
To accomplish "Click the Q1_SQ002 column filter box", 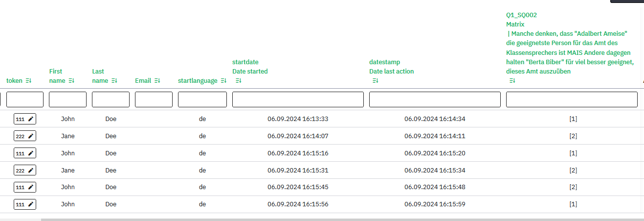I will click(x=572, y=99).
